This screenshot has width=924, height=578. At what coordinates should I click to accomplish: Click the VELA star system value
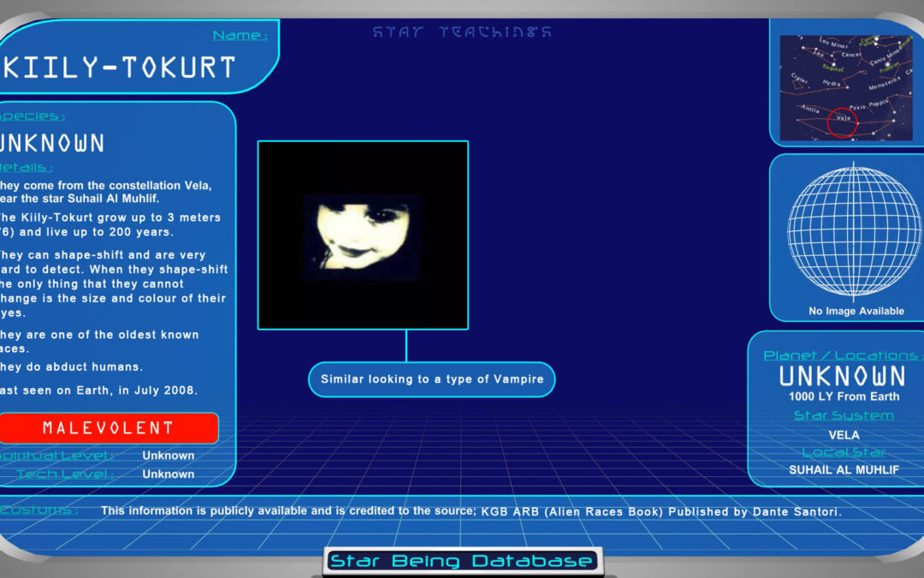[x=844, y=434]
